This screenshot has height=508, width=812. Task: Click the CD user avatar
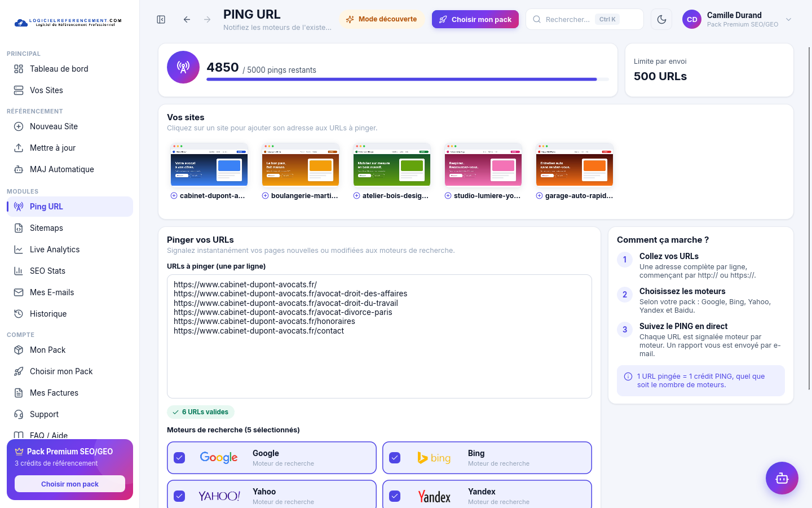click(692, 19)
